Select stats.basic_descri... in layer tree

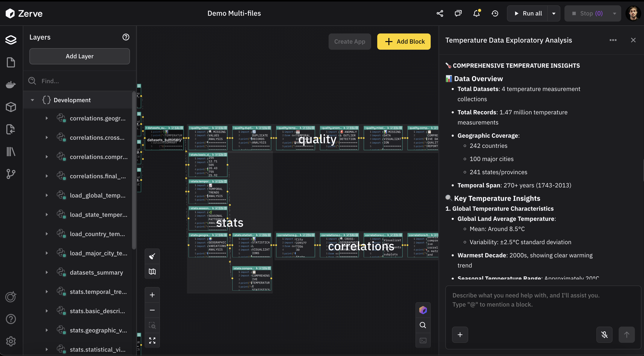pyautogui.click(x=97, y=311)
